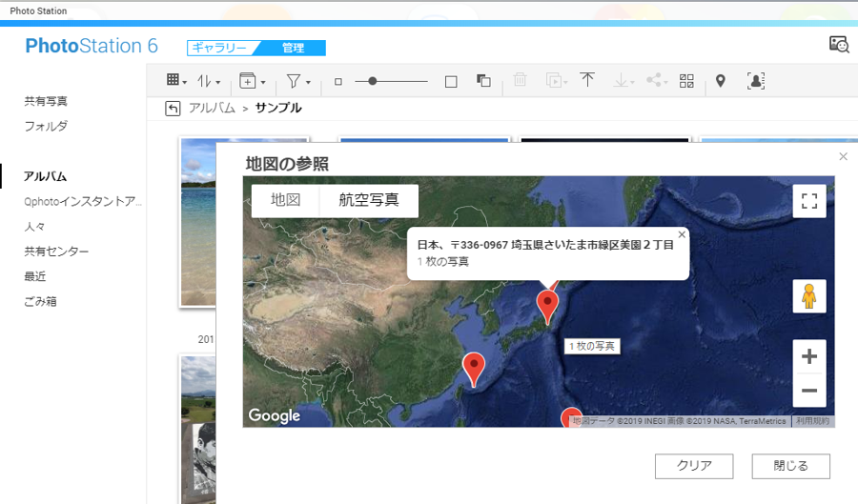Open the face recognition icon in toolbar
858x504 pixels.
tap(756, 81)
